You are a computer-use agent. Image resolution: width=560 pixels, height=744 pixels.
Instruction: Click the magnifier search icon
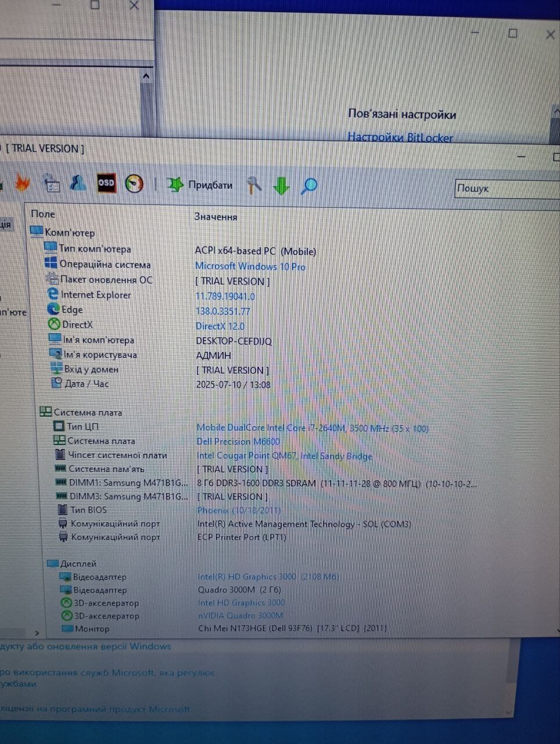(309, 186)
